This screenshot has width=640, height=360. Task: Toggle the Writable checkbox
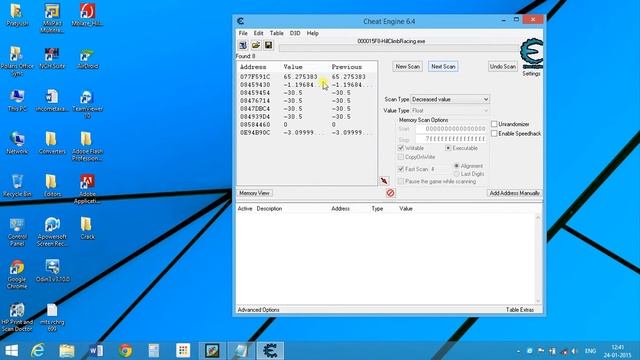click(401, 148)
